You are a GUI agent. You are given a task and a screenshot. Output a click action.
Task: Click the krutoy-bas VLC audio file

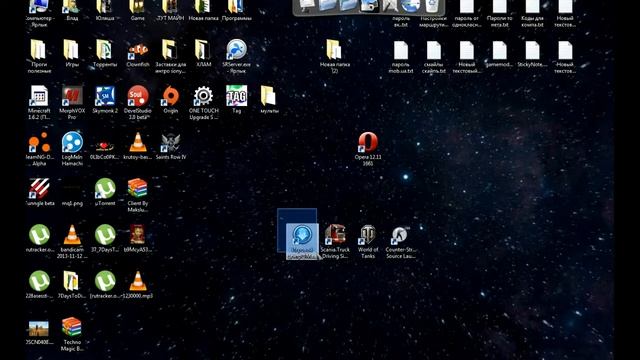point(138,142)
